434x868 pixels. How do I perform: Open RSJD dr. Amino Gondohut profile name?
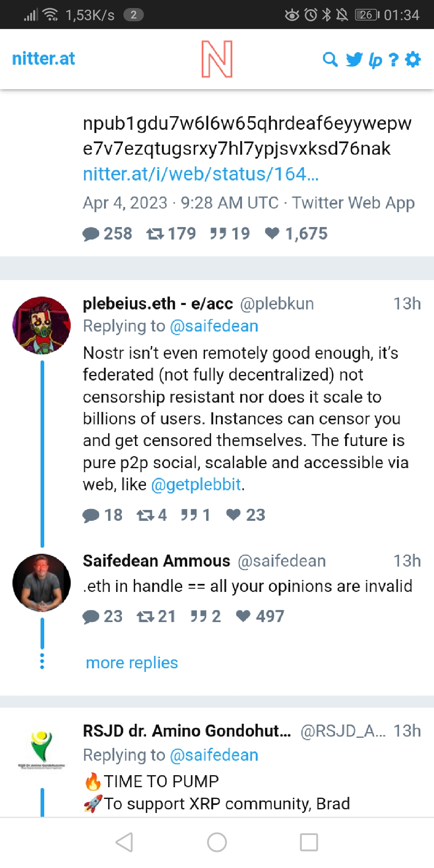pos(187,731)
